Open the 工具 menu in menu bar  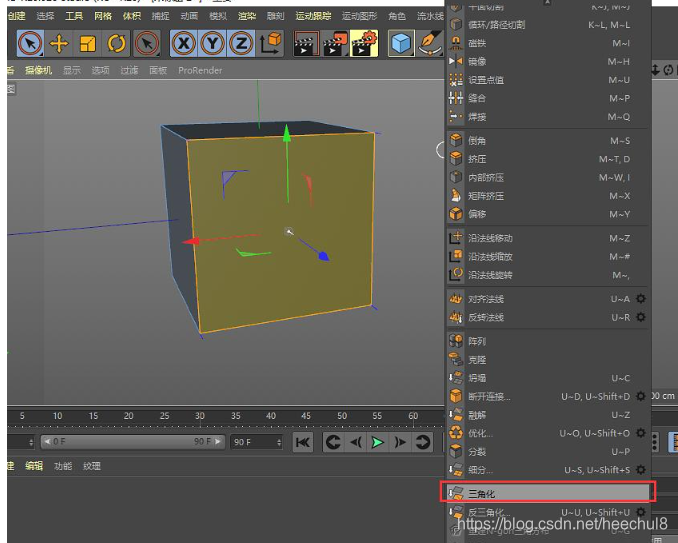(74, 16)
